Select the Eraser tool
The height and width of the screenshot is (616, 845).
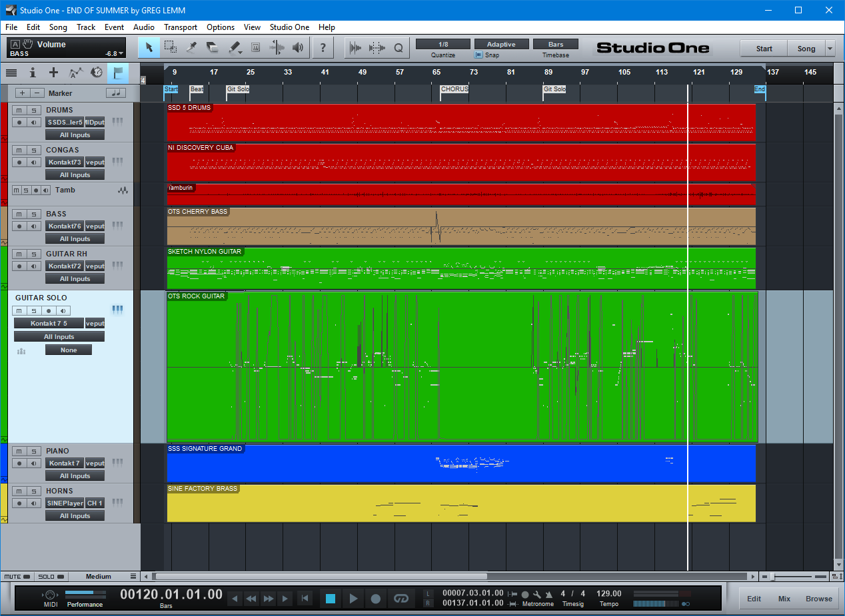213,47
